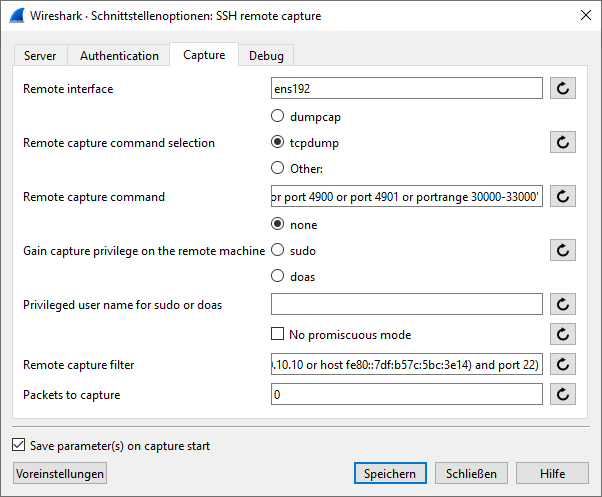Reset Privileged user name field
This screenshot has height=497, width=602.
pos(563,304)
